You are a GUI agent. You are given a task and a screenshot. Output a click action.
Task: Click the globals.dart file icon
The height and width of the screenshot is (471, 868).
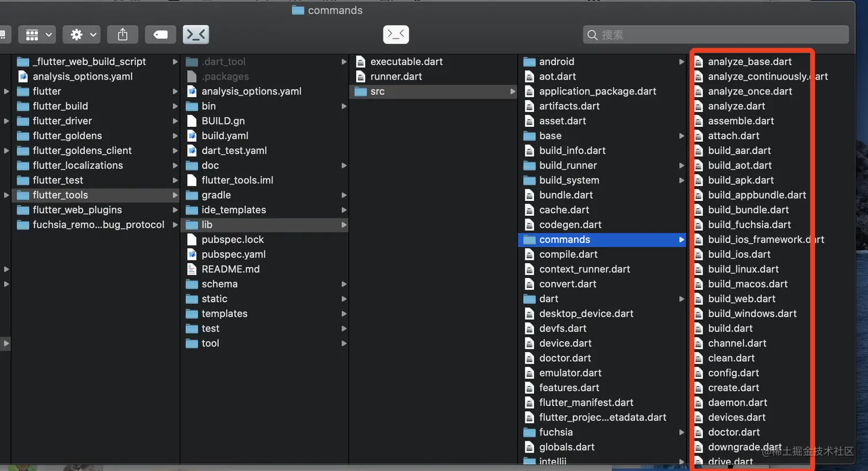point(529,447)
